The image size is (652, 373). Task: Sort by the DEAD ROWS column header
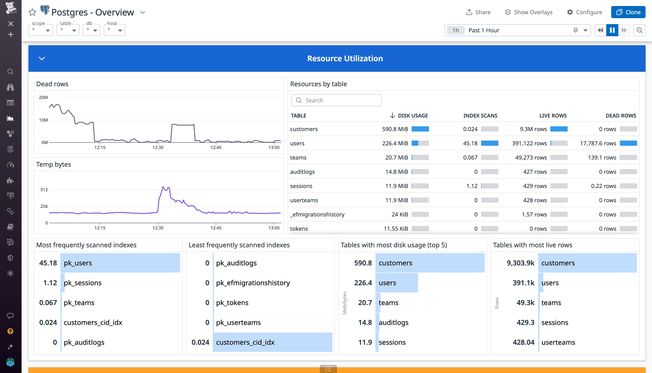tap(621, 116)
